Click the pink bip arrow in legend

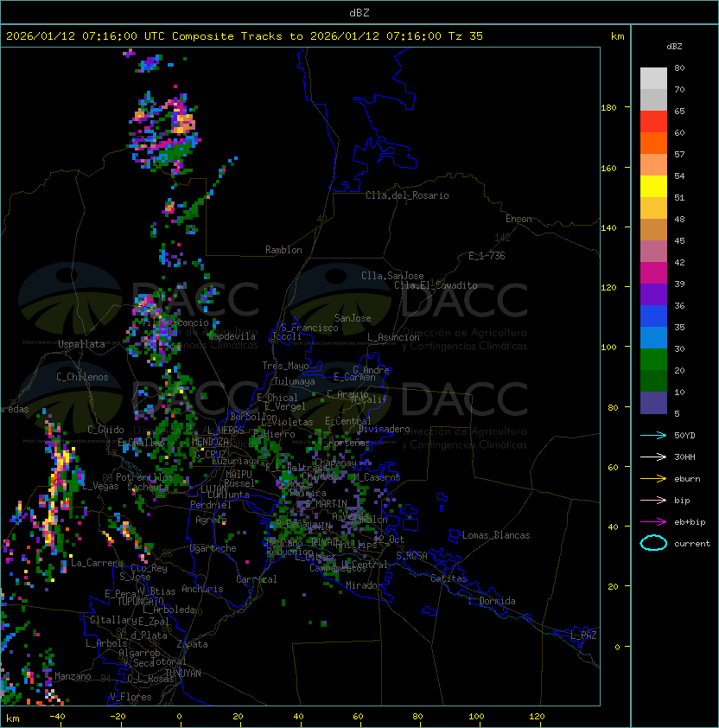point(653,501)
